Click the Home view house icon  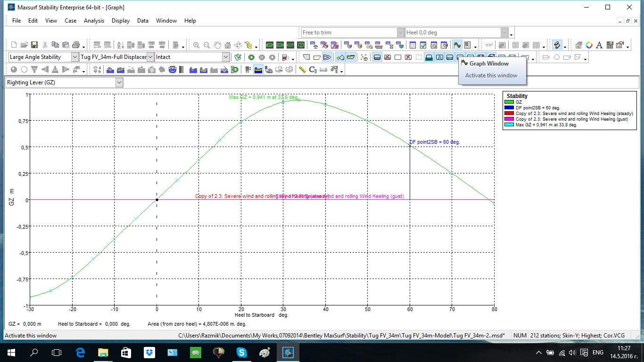point(228,45)
